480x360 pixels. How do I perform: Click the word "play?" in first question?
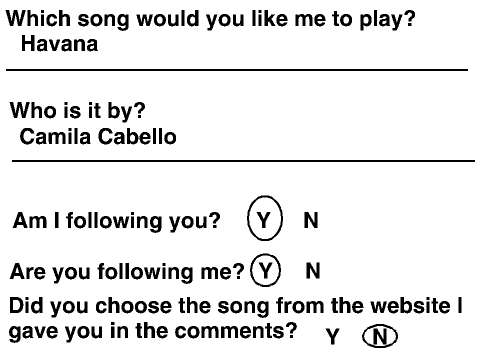coord(387,20)
